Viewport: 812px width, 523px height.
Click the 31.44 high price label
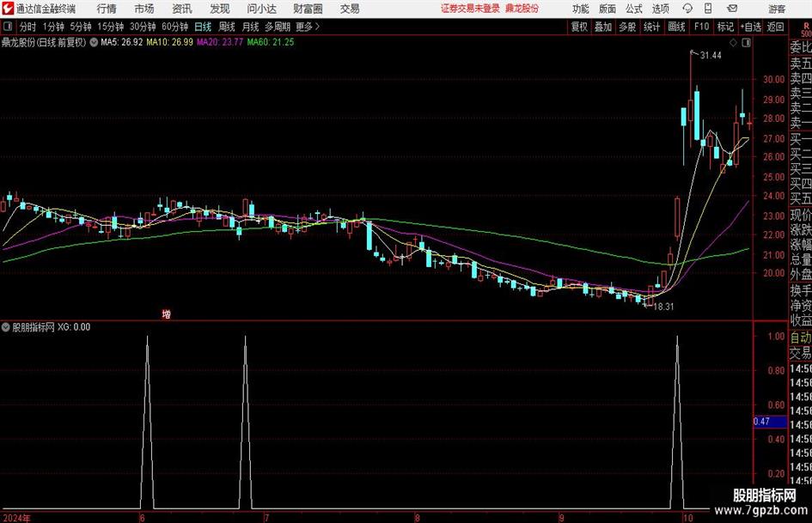711,56
